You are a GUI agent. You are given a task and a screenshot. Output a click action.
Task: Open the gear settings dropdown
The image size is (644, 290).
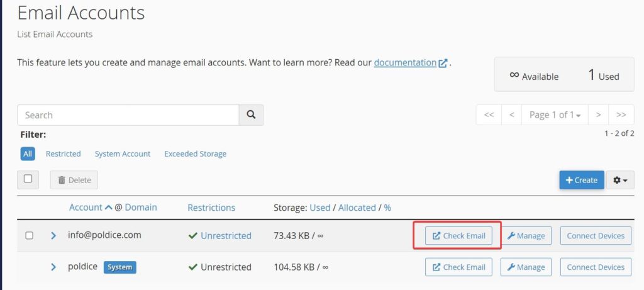point(620,180)
